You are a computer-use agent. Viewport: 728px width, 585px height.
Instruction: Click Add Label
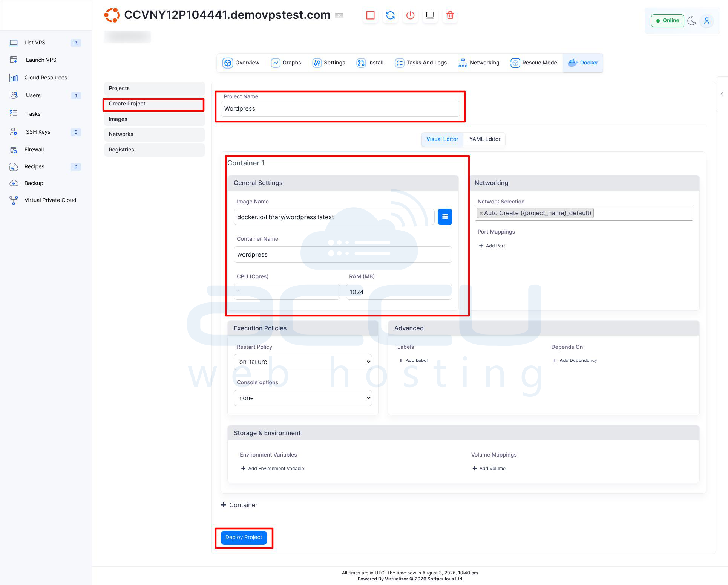point(413,360)
